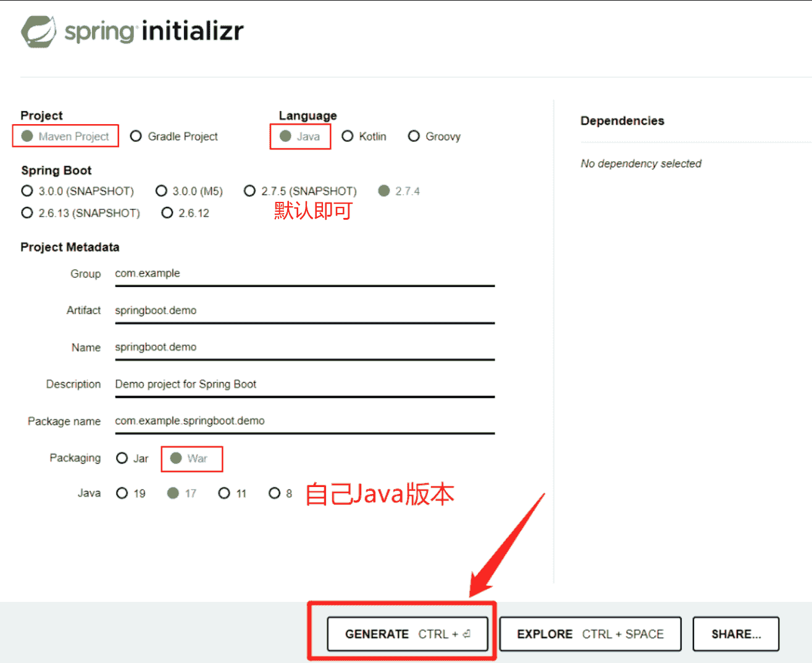Edit the Description field
Image resolution: width=812 pixels, height=663 pixels.
pyautogui.click(x=304, y=384)
